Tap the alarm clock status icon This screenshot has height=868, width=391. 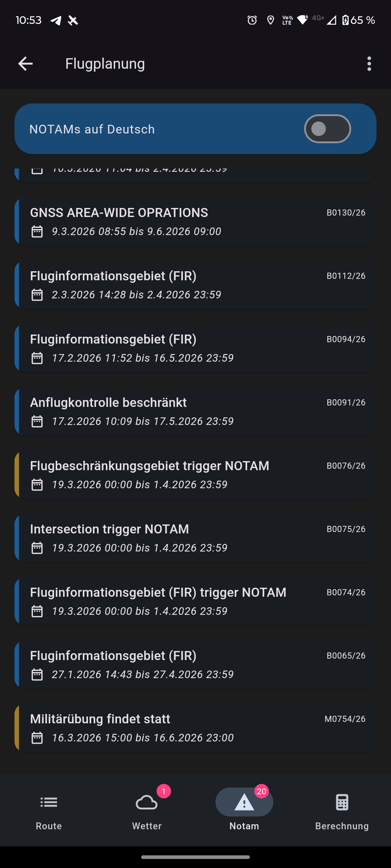pos(252,20)
